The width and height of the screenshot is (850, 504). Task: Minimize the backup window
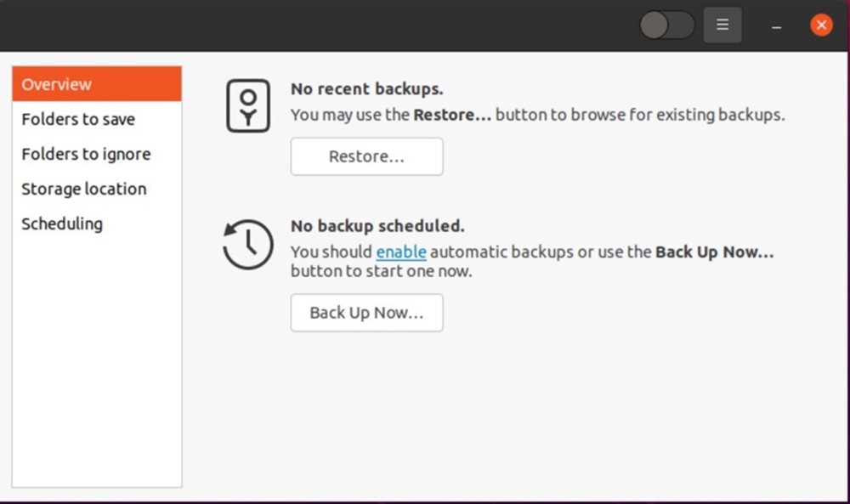coord(776,26)
